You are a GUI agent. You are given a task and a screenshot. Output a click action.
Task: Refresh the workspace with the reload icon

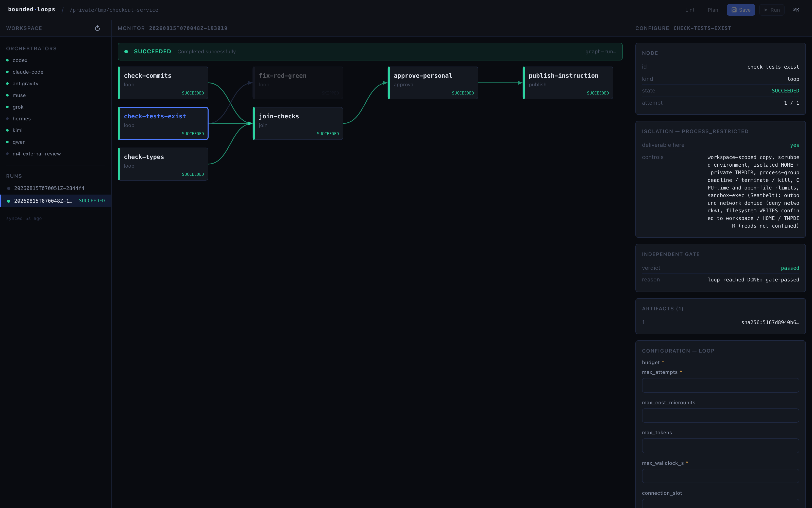pyautogui.click(x=97, y=28)
